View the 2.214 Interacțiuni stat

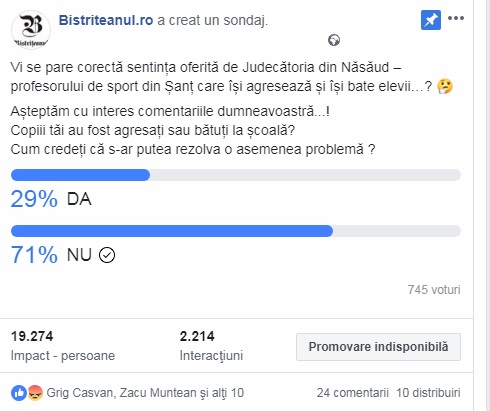click(211, 346)
